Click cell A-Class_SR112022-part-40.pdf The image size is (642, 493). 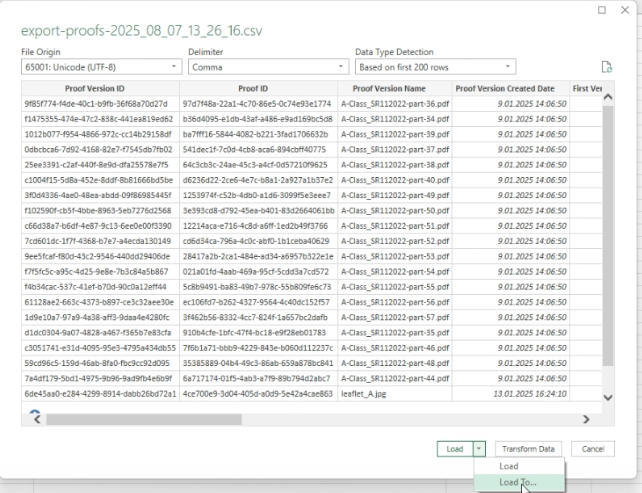point(395,180)
